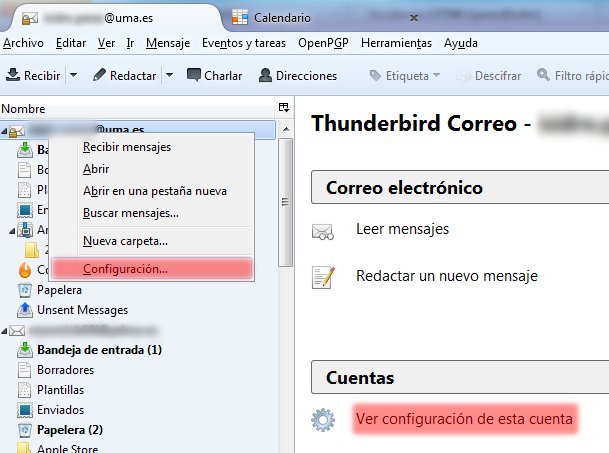Switch to the @uma.es mail tab
The height and width of the screenshot is (453, 609).
click(x=117, y=18)
